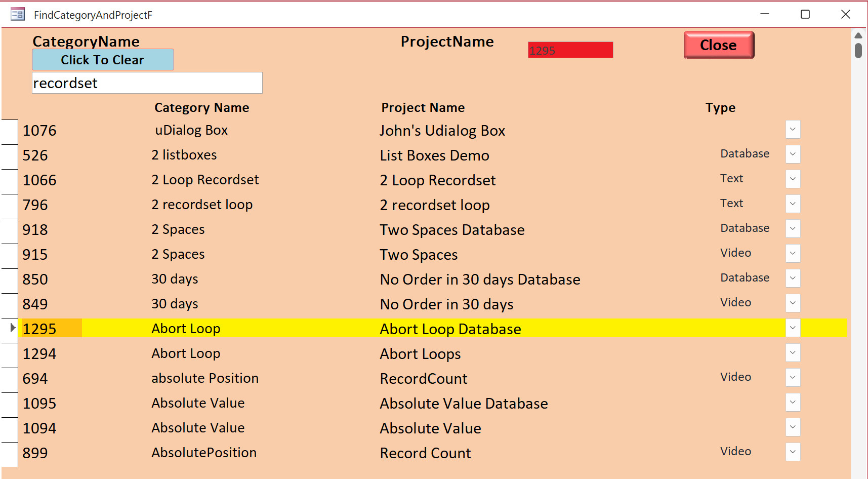Click the red 1295 ID box
This screenshot has height=479, width=868.
[570, 50]
